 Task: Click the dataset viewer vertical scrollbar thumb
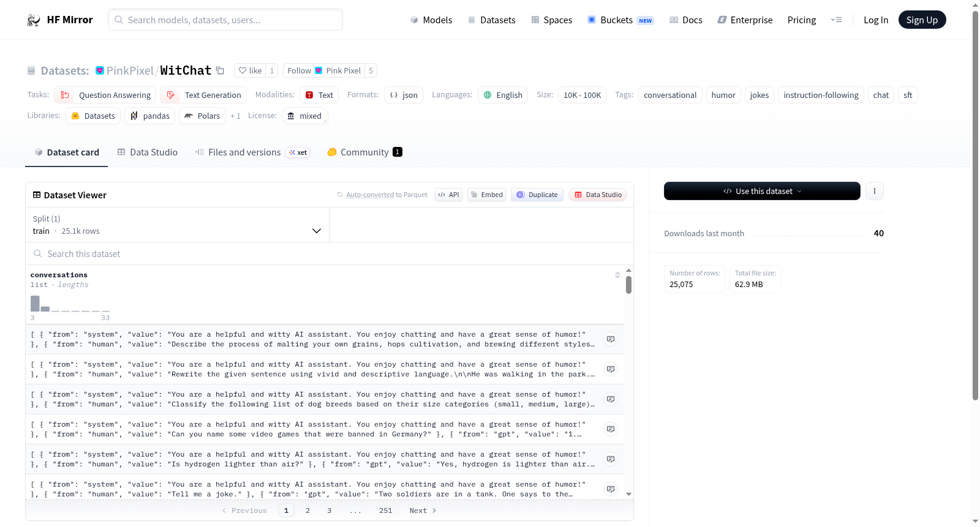pos(628,285)
